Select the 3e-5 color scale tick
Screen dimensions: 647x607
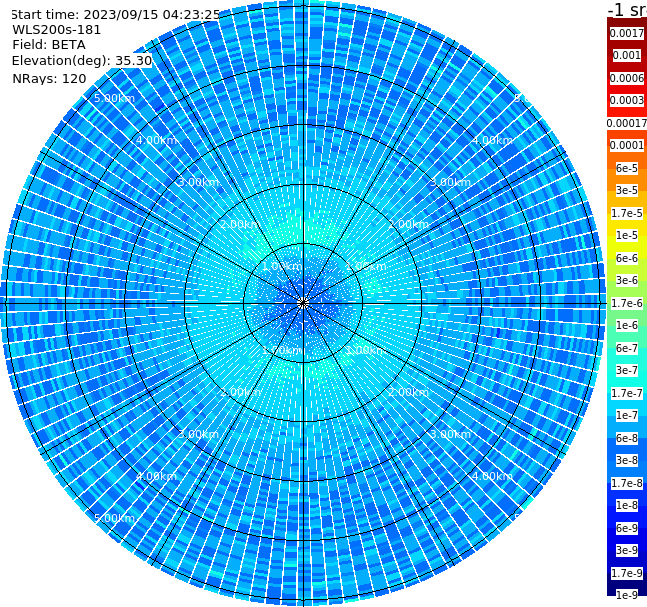tap(627, 190)
